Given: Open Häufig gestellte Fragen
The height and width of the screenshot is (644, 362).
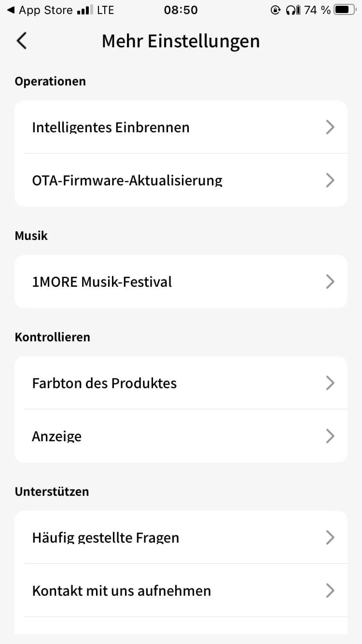Looking at the screenshot, I should 106,538.
